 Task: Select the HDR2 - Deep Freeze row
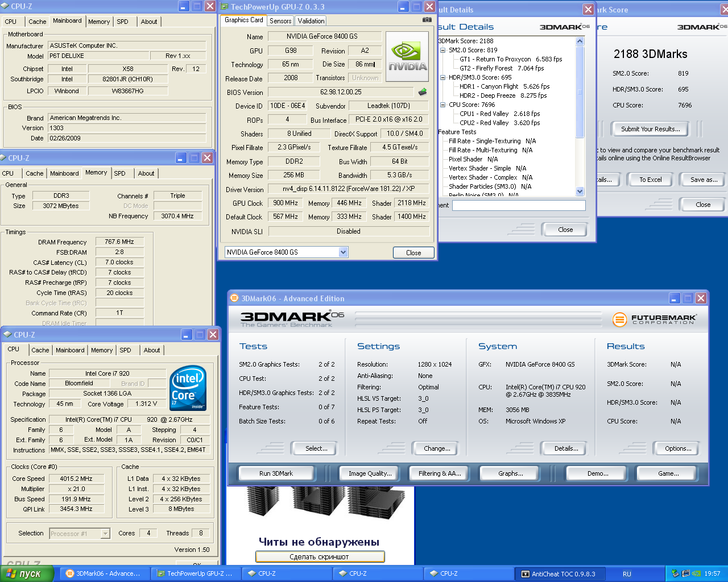coord(503,95)
